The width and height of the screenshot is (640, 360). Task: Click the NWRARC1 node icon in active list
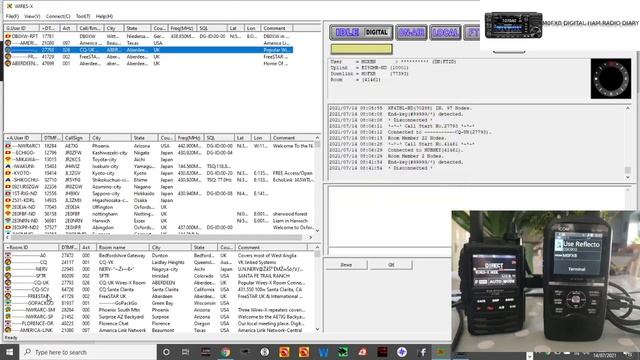coord(8,146)
